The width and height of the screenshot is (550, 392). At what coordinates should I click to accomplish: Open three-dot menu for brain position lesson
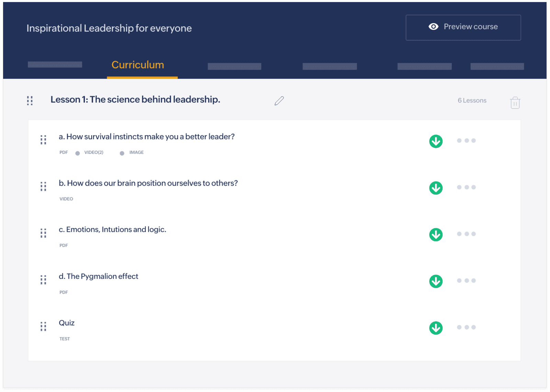click(466, 187)
